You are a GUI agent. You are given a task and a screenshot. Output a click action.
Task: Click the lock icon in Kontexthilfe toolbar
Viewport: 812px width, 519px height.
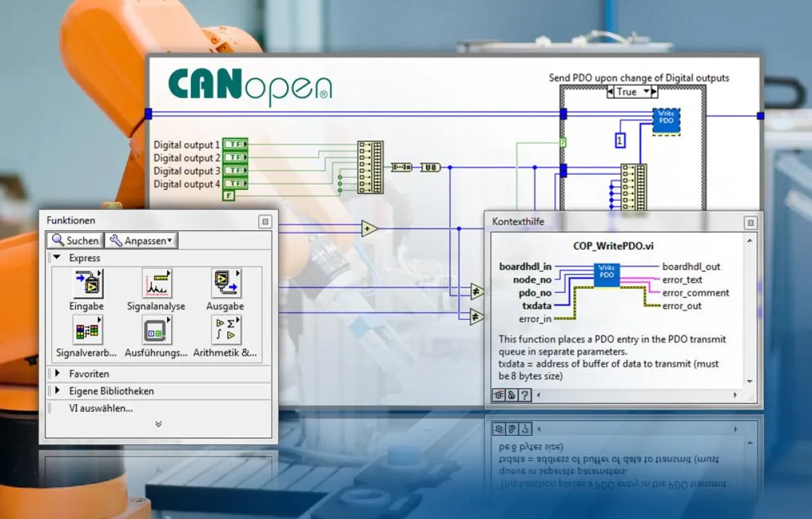(x=512, y=394)
